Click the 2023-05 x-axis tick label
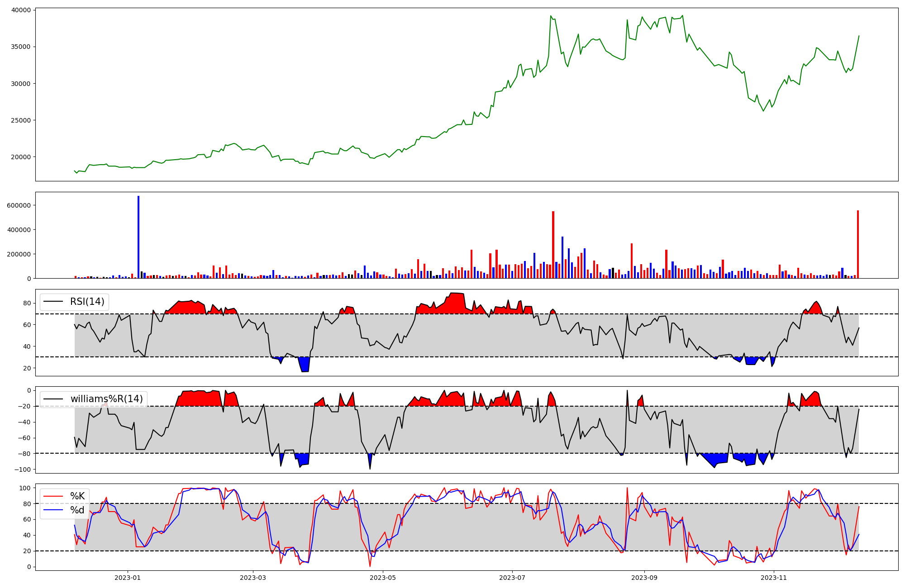This screenshot has height=588, width=905. tap(383, 578)
